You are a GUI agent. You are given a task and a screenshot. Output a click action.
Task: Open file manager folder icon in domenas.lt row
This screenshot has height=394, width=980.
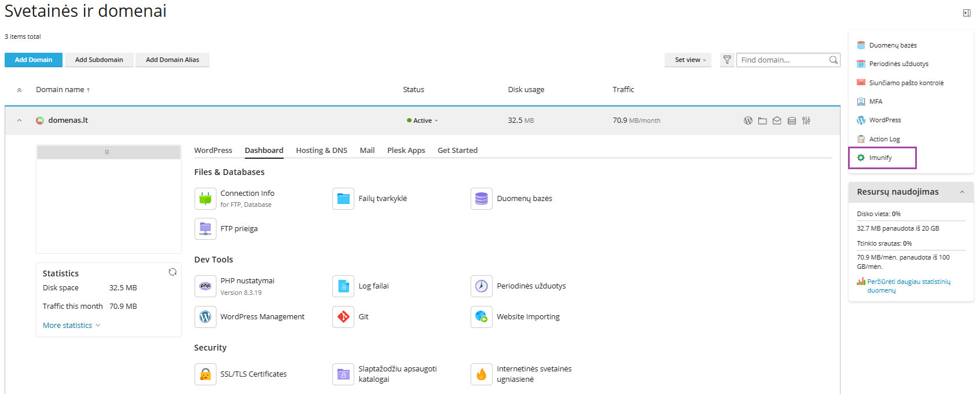click(x=762, y=121)
